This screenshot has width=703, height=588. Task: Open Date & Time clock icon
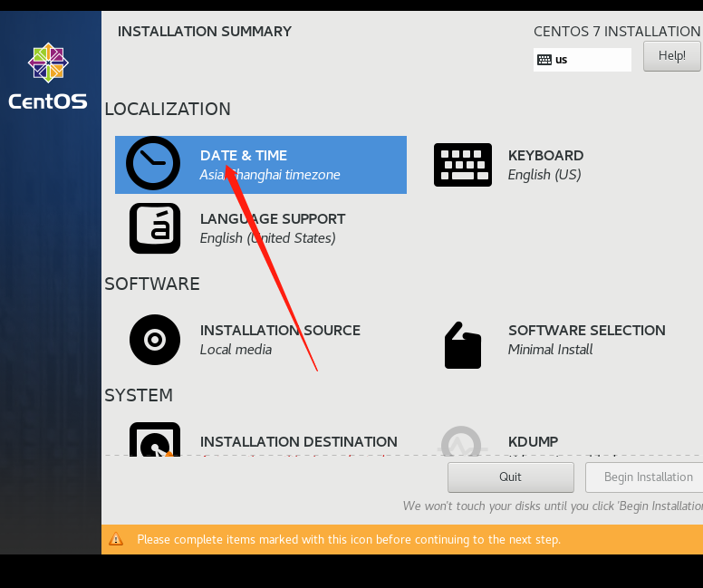click(x=153, y=163)
